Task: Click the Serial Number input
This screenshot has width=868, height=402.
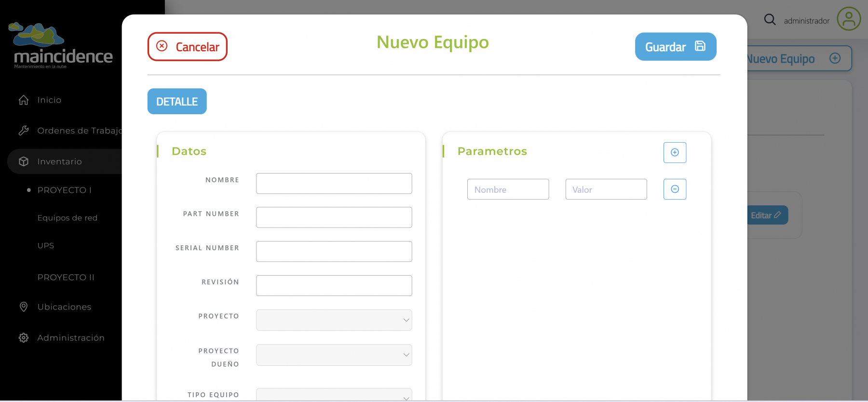Action: point(334,252)
